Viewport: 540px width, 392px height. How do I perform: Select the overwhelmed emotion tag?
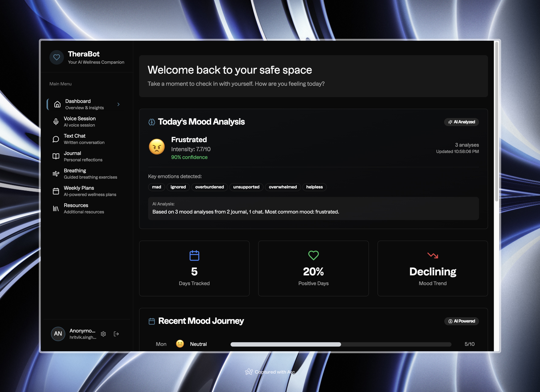pyautogui.click(x=283, y=187)
